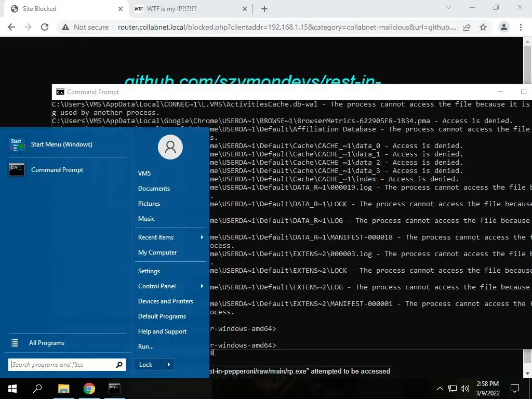Screen dimensions: 532x399
Task: Bookmark this page with the star
Action: [483, 27]
